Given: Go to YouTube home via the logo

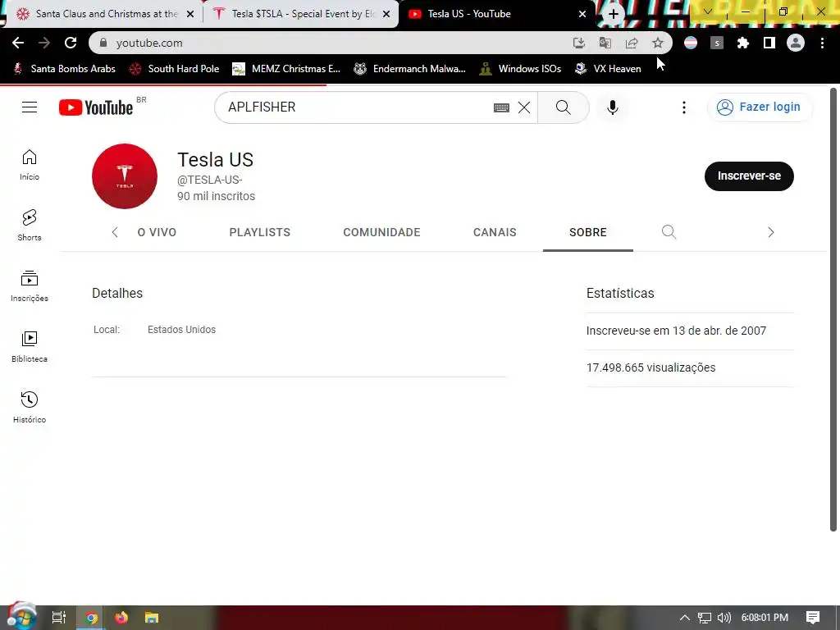Looking at the screenshot, I should pyautogui.click(x=96, y=107).
